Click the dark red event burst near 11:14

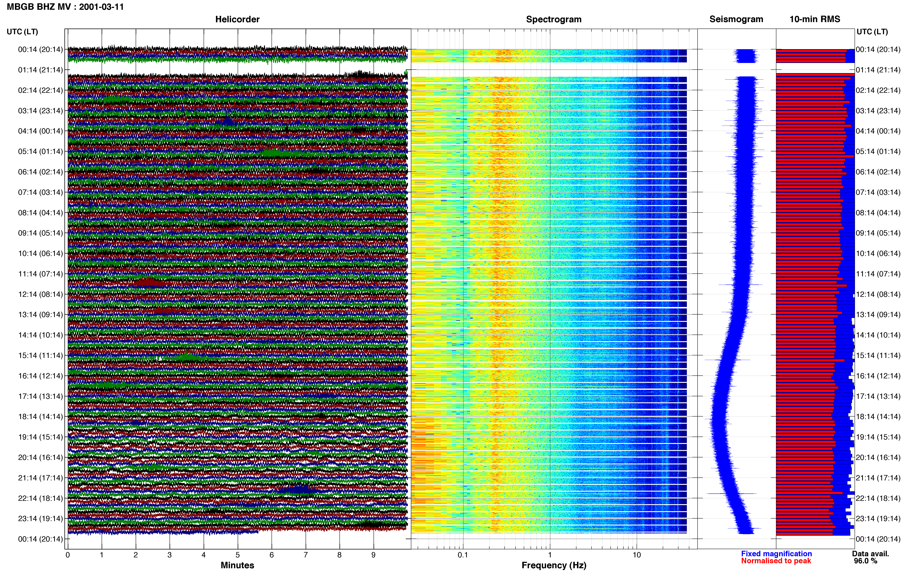149,282
